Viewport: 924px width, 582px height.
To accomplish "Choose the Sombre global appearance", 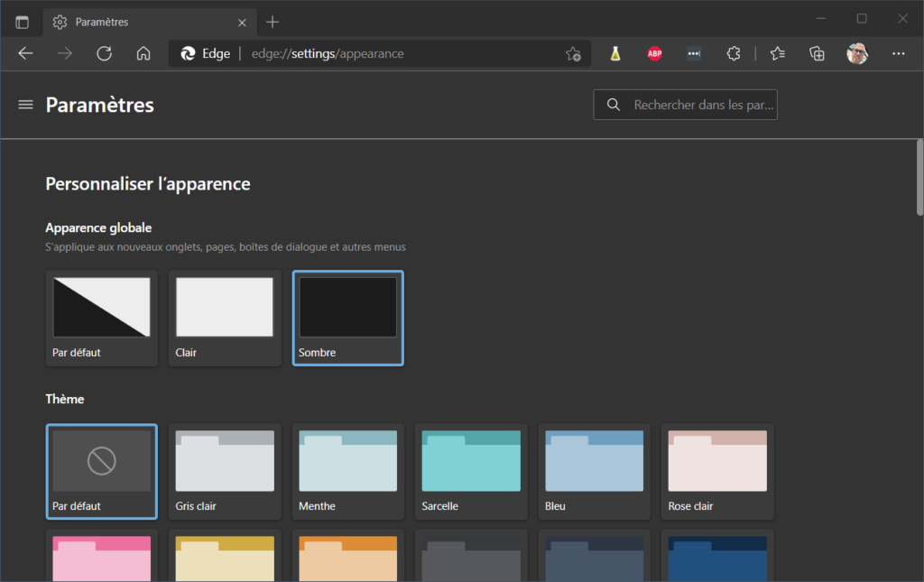I will pyautogui.click(x=347, y=319).
